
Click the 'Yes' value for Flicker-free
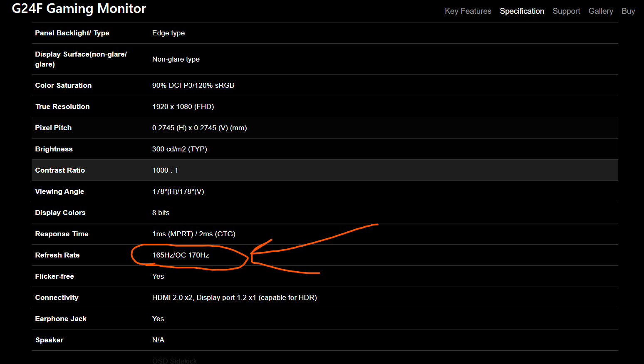[158, 276]
